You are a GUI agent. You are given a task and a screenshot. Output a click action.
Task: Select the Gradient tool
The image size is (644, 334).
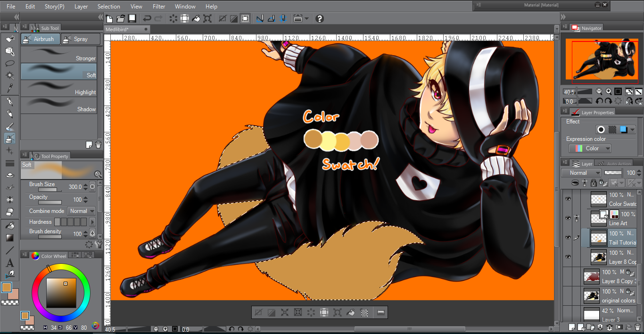10,238
